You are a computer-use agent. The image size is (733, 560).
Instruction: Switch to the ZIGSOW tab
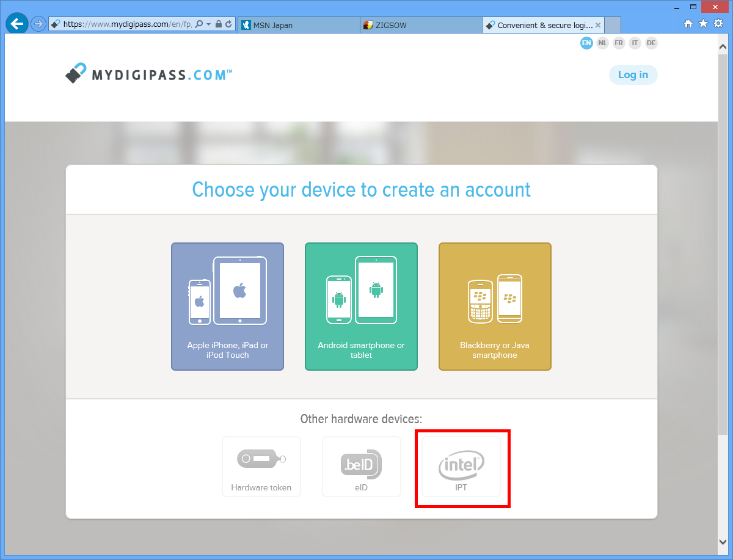421,25
